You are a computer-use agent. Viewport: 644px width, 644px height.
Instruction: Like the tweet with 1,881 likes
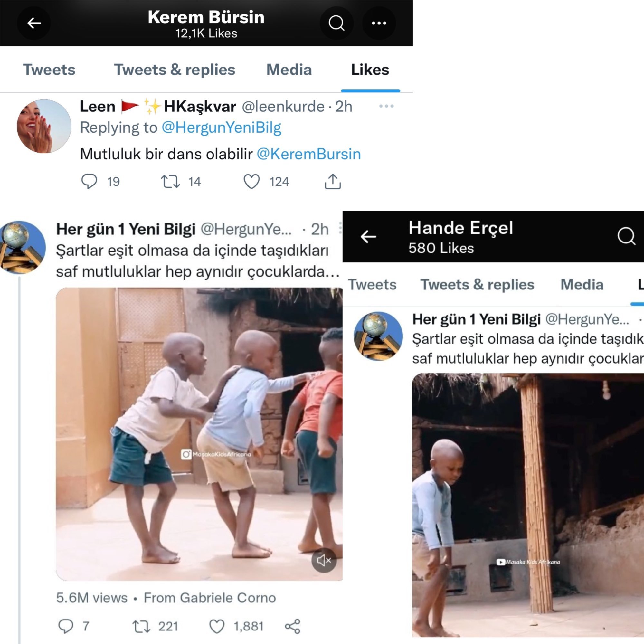point(217,626)
